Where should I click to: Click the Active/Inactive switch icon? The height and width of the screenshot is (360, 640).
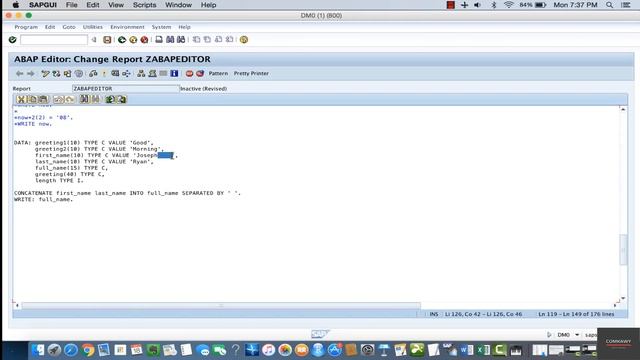pos(56,73)
